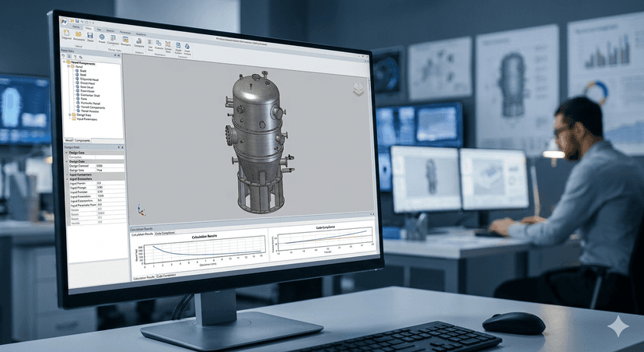Click the blue document icon in the last ribbon group
644x352 pixels.
[x=178, y=45]
